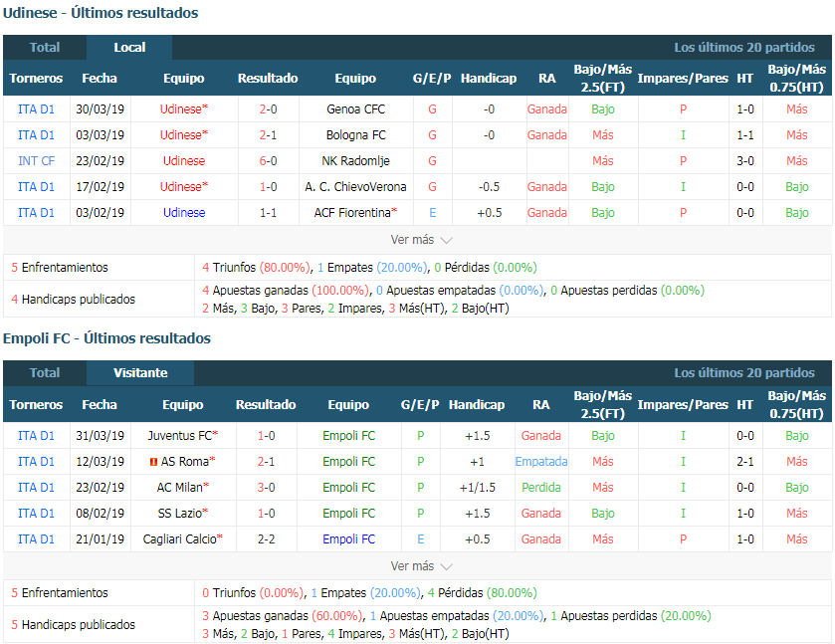Click red card icon beside AS Roma
The image size is (835, 644).
[x=153, y=462]
